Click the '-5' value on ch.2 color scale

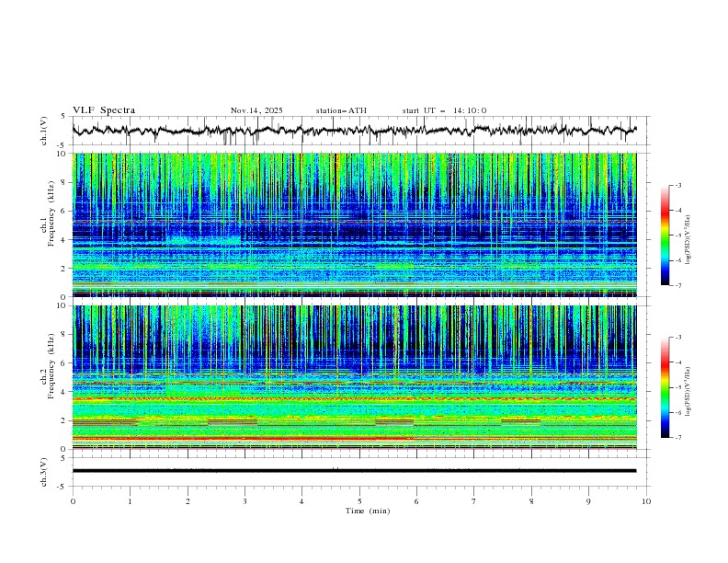pos(677,387)
